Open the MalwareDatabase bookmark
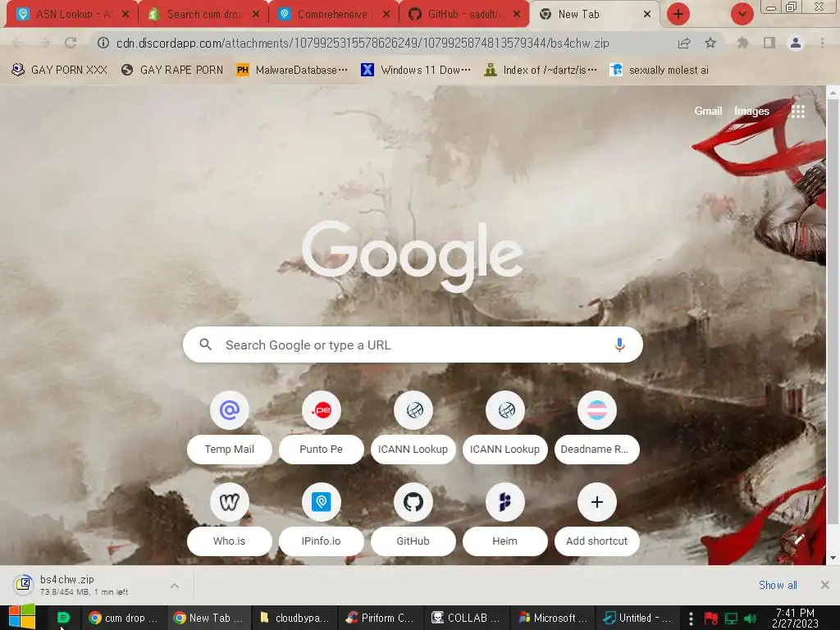 [x=292, y=70]
